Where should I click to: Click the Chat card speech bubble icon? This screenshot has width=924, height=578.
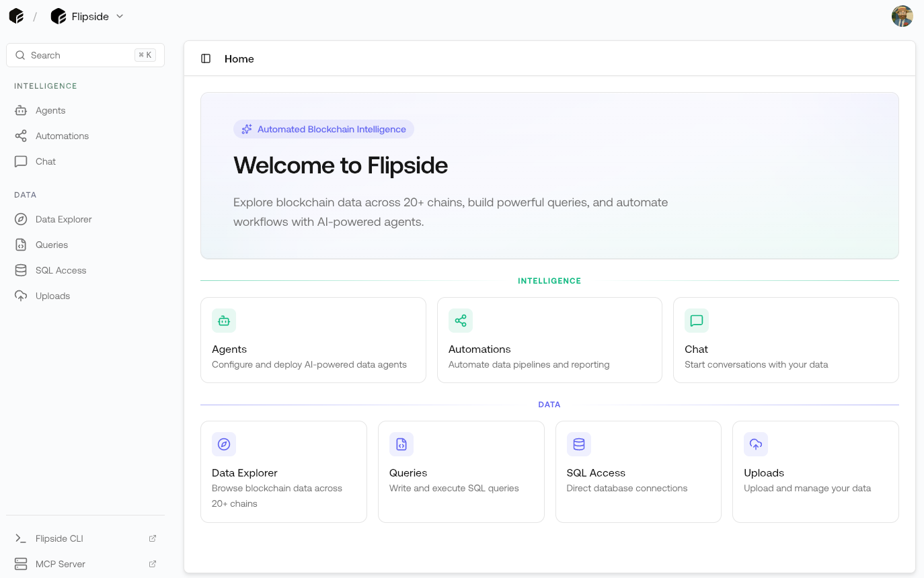coord(697,321)
